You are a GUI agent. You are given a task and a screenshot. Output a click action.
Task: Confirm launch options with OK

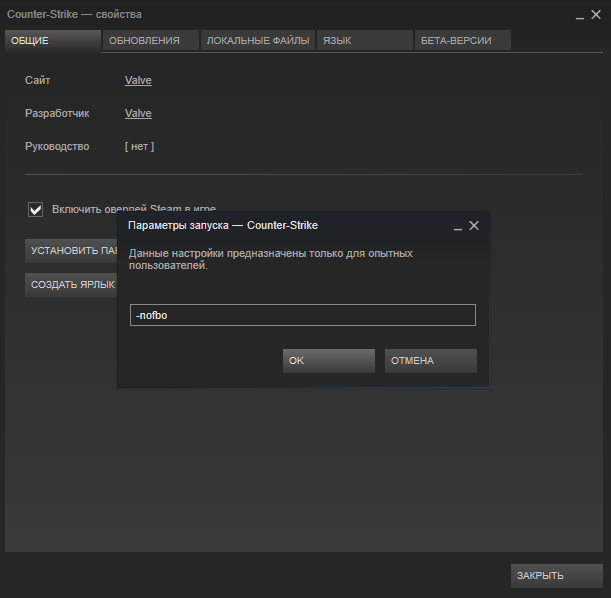329,361
